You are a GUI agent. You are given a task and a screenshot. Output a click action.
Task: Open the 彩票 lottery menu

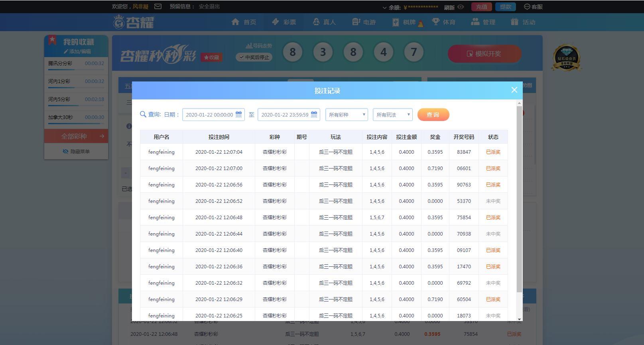284,22
